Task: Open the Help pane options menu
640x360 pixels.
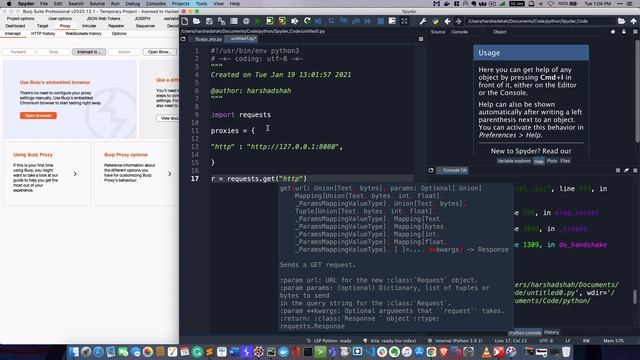Action: coord(635,32)
